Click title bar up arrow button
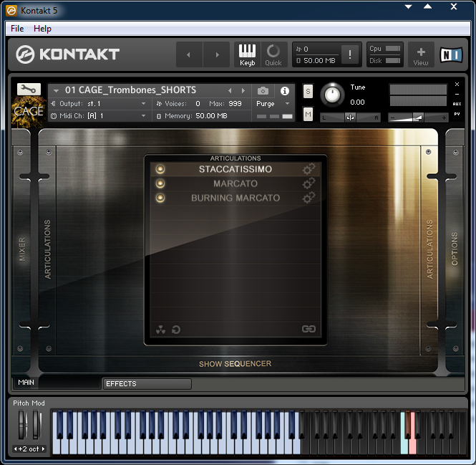The width and height of the screenshot is (476, 465). point(427,6)
